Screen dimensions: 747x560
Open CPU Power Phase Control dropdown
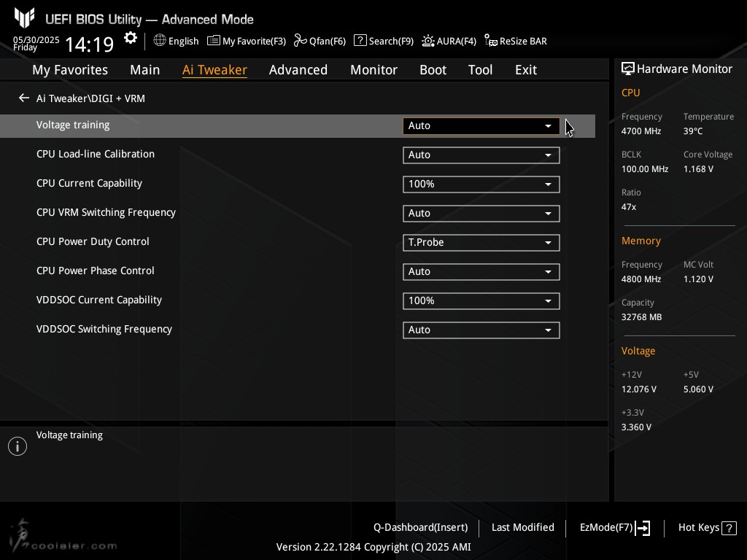481,271
